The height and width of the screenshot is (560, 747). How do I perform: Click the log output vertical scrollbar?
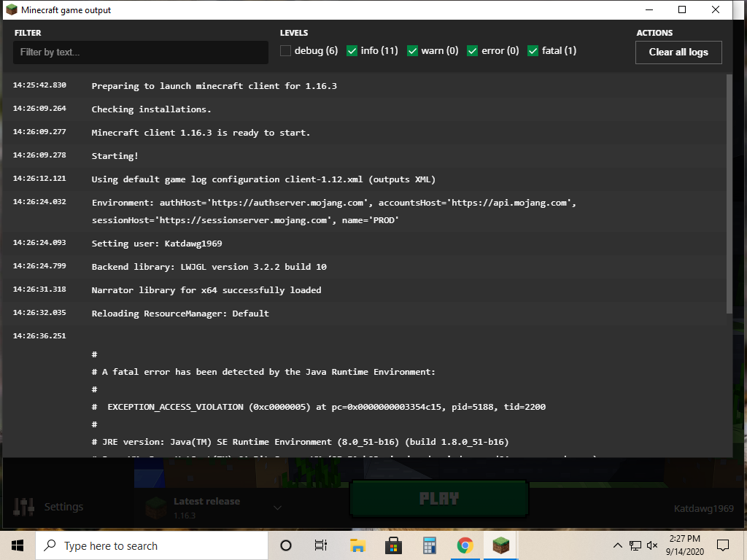(x=729, y=194)
